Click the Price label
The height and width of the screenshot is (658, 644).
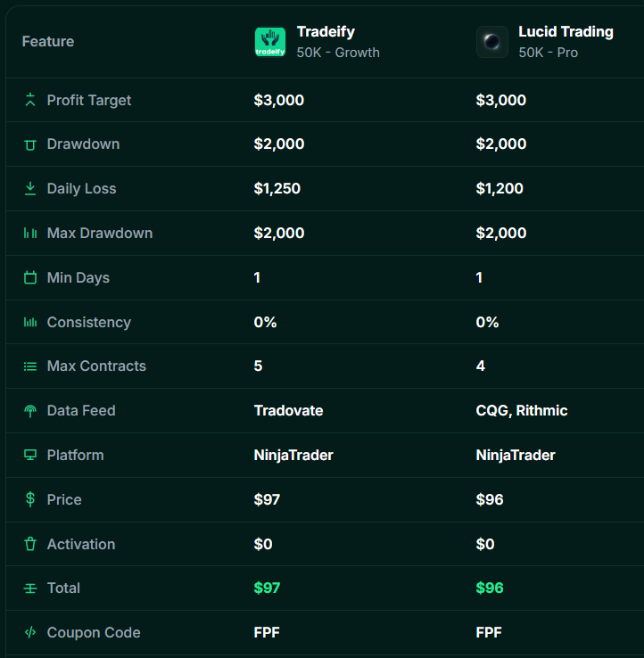tap(64, 499)
